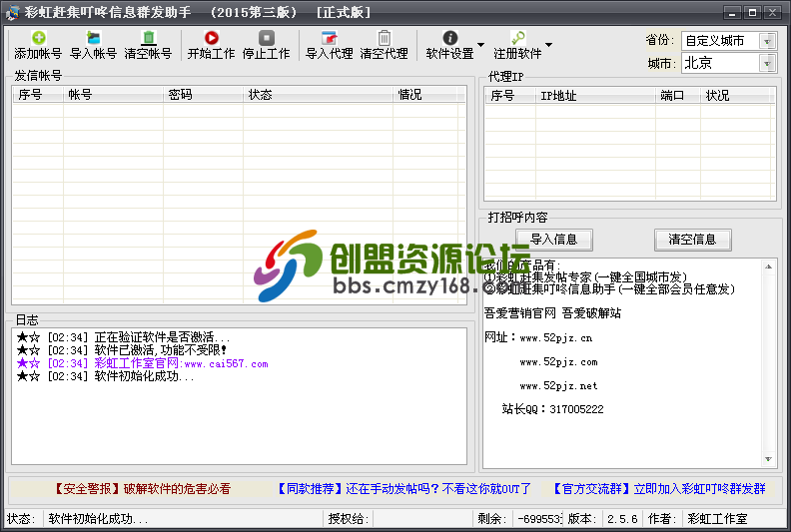The image size is (791, 532).
Task: Open 安全警报 crack software warning link
Action: (141, 489)
